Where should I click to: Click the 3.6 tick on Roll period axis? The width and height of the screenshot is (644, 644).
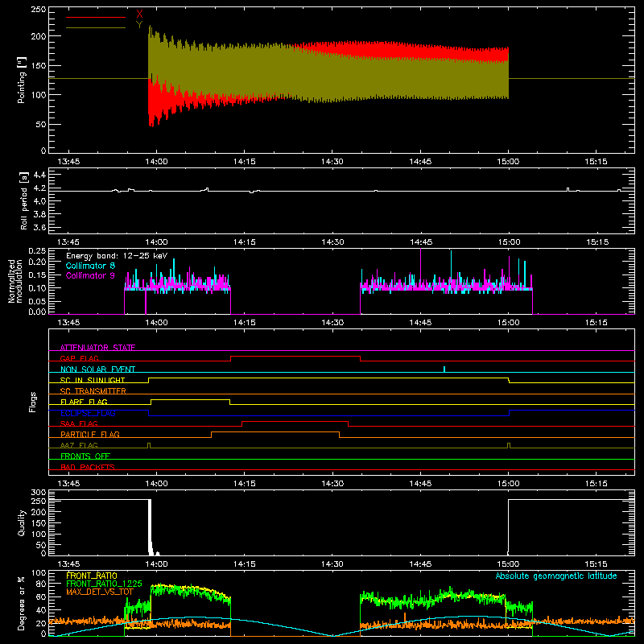39,227
